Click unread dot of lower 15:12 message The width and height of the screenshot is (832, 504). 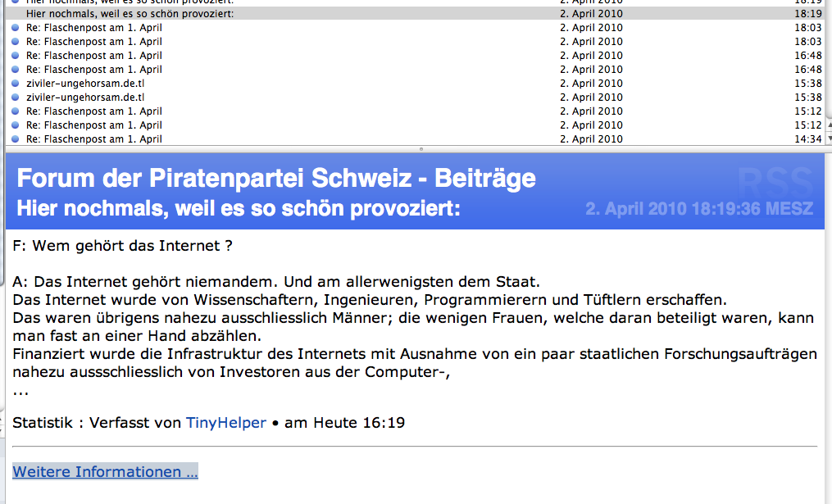pyautogui.click(x=15, y=125)
